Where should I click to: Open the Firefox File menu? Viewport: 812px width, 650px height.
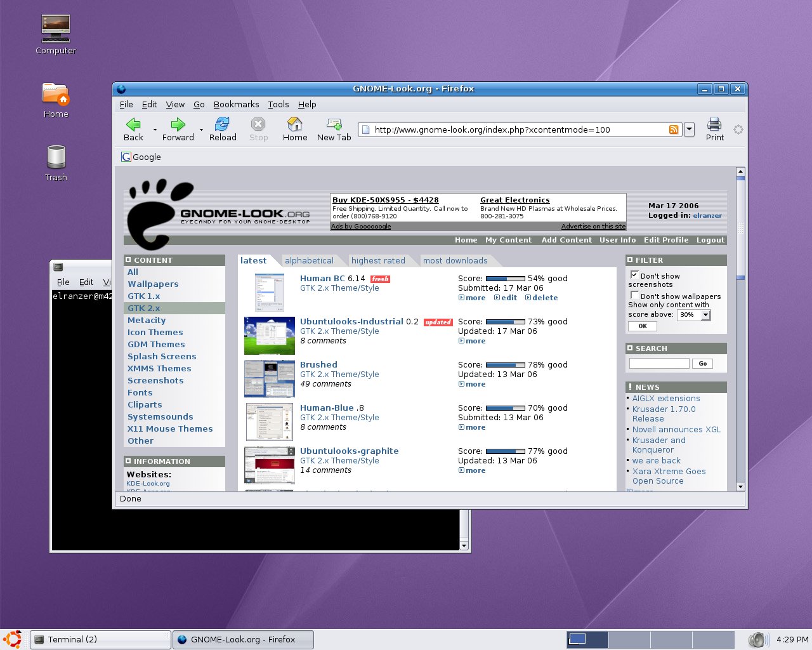126,105
